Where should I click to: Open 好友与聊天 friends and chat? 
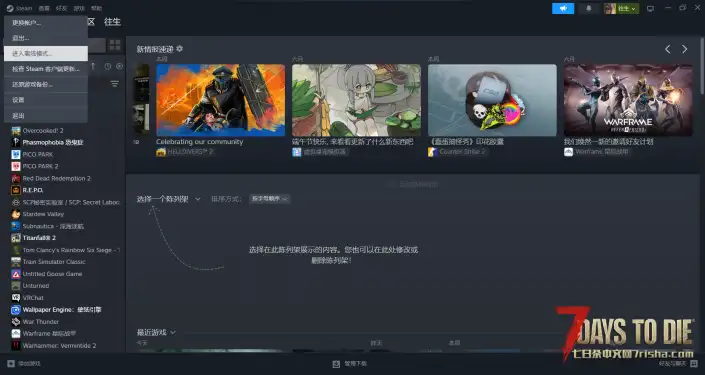(x=678, y=364)
